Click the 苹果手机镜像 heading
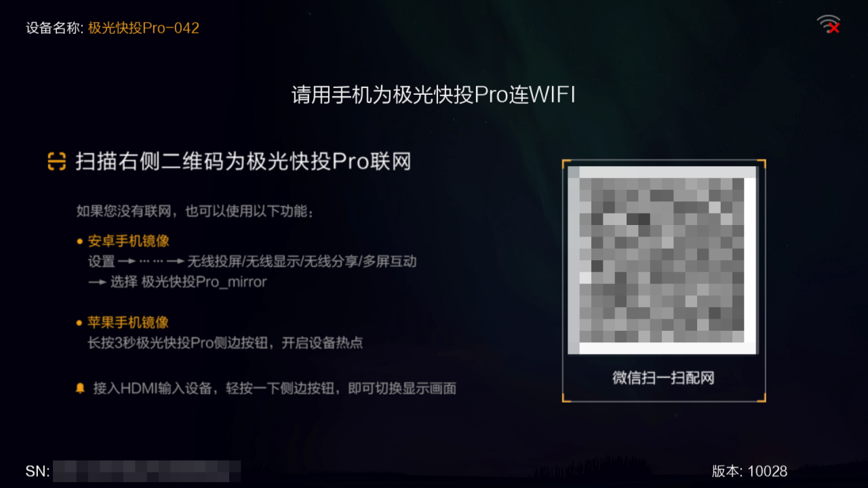Viewport: 868px width, 488px height. coord(128,323)
